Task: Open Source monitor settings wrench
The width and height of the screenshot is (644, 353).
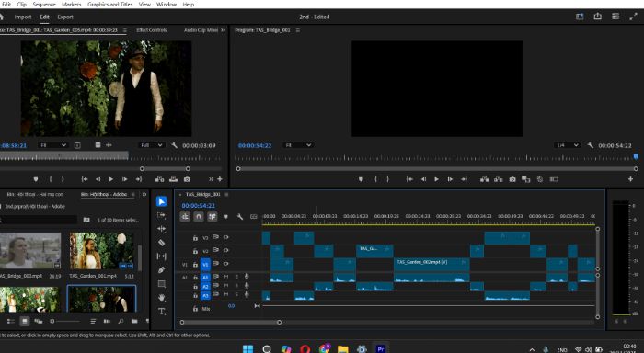Action: coord(174,145)
